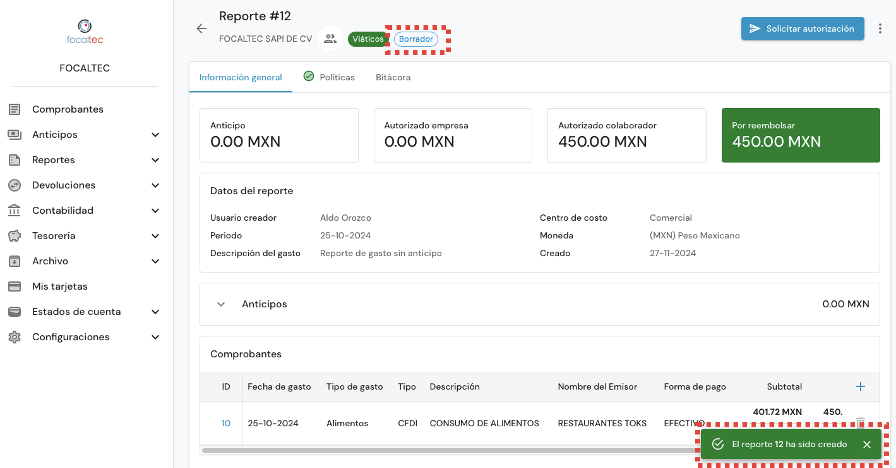Click the focaltec logo in the sidebar
Screen dimensions: 896x468
85,31
